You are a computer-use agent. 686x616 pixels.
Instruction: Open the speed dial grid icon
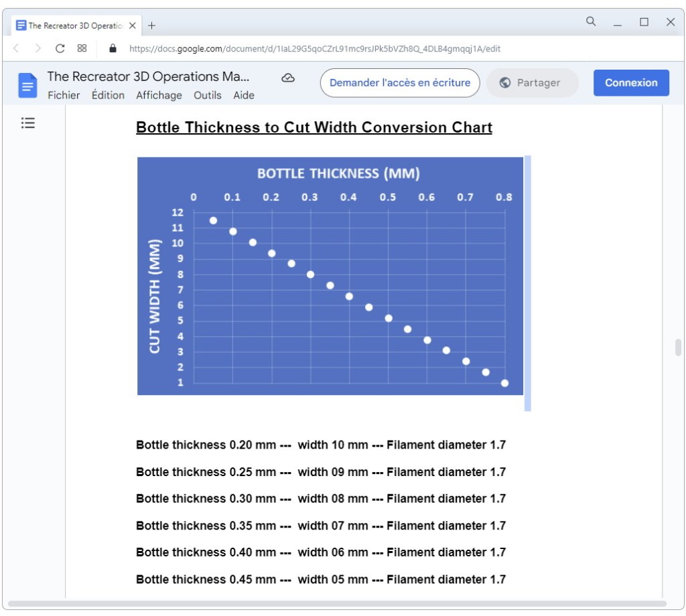(x=82, y=48)
